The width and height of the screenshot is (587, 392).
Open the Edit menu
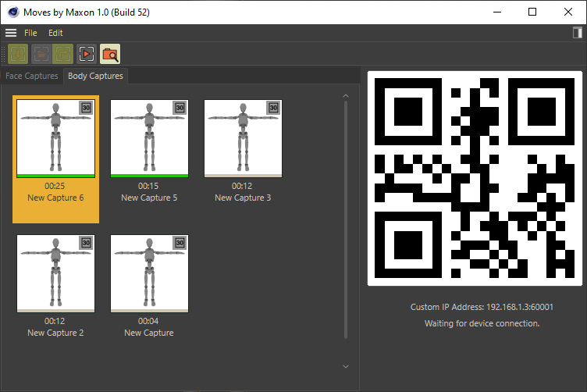[55, 33]
